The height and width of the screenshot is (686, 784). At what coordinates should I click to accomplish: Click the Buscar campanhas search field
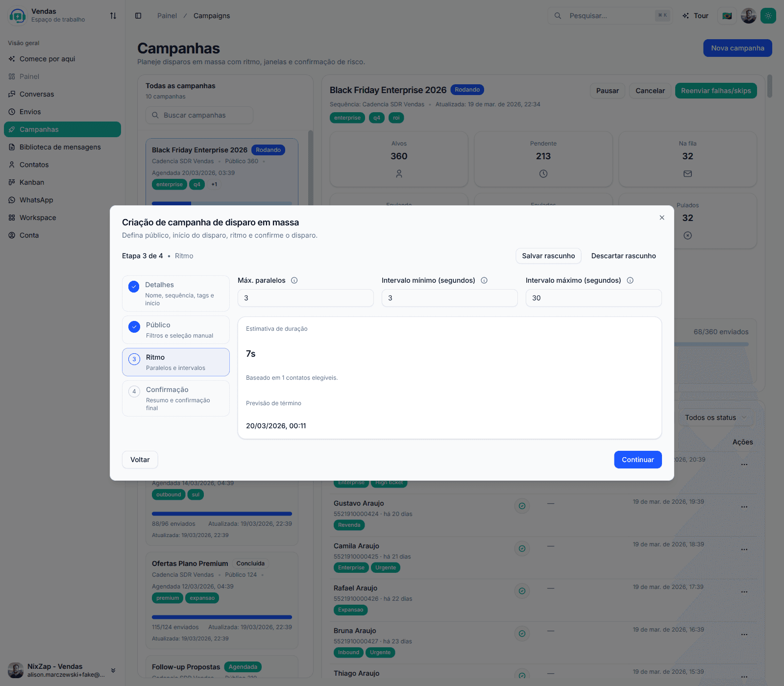click(199, 115)
